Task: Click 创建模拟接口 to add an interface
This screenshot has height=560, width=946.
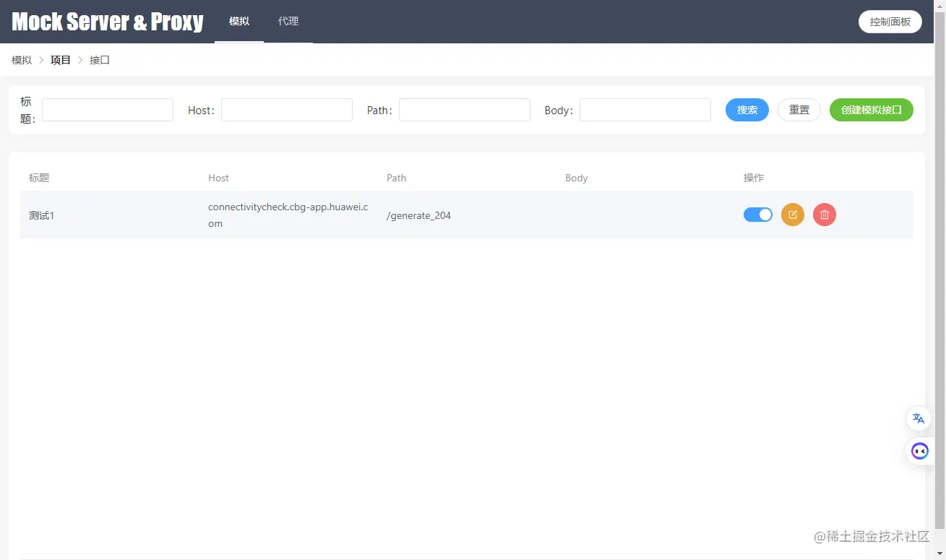Action: (x=872, y=110)
